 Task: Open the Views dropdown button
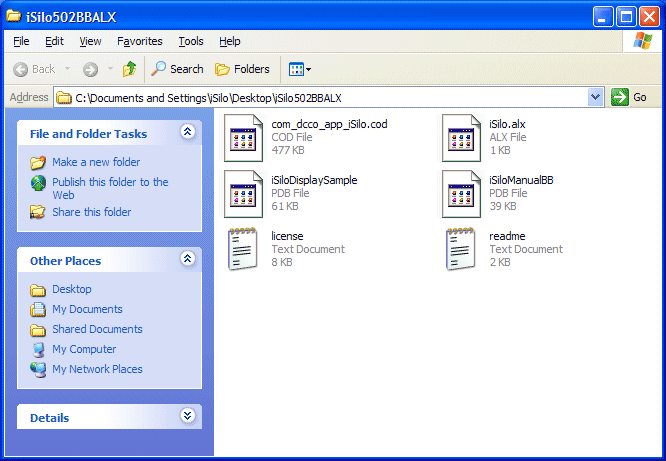point(299,69)
